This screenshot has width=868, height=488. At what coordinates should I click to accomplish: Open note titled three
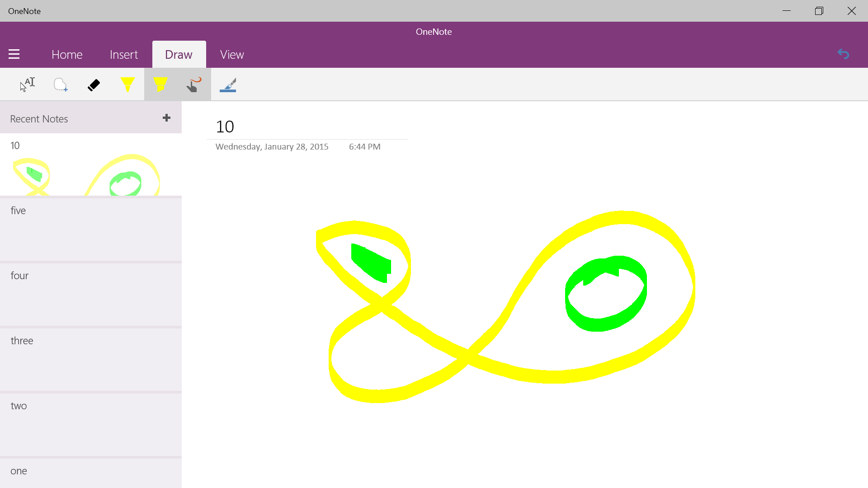tap(90, 360)
